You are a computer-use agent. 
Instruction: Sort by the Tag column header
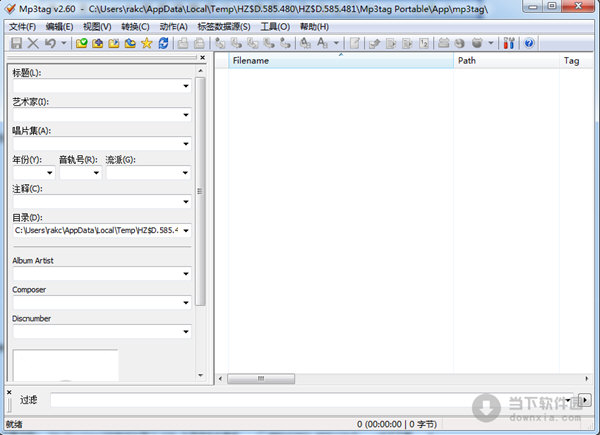(x=576, y=60)
